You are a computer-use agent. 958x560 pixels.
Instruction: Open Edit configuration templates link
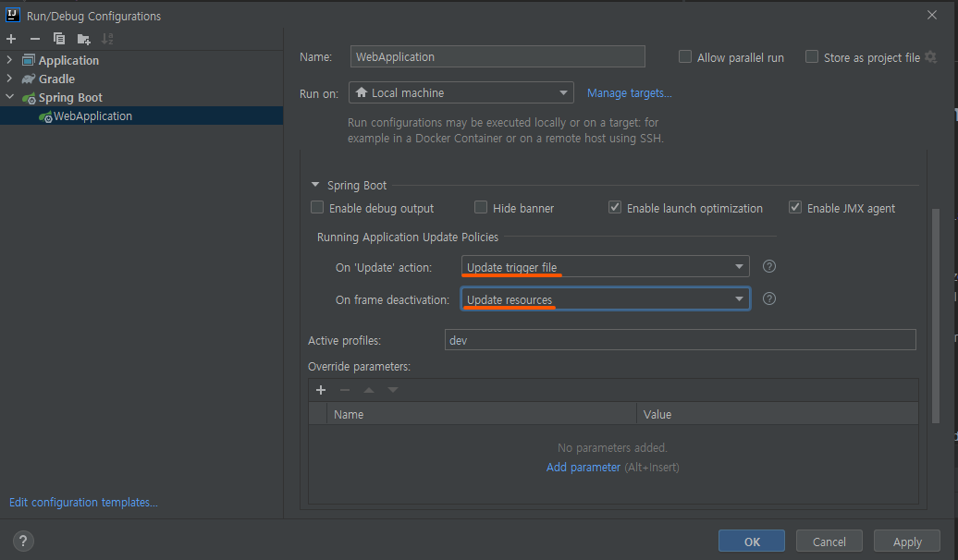coord(83,502)
